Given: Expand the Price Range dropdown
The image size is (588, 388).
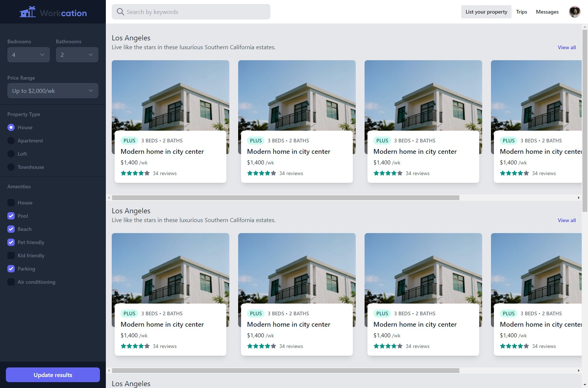Looking at the screenshot, I should tap(53, 91).
